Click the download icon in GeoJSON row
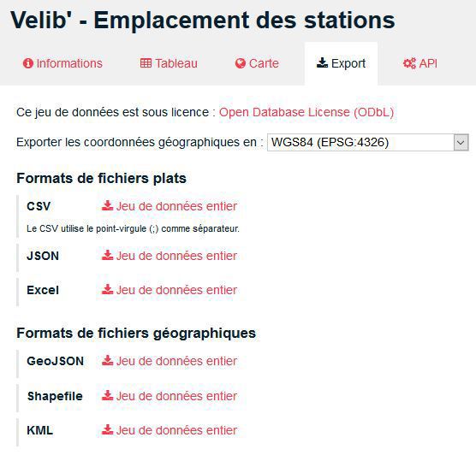The height and width of the screenshot is (461, 476). 107,360
